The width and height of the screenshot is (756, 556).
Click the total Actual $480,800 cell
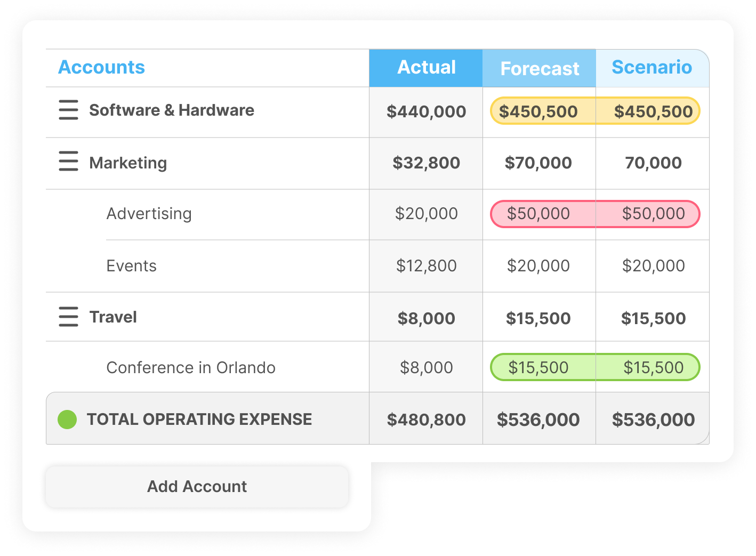426,420
